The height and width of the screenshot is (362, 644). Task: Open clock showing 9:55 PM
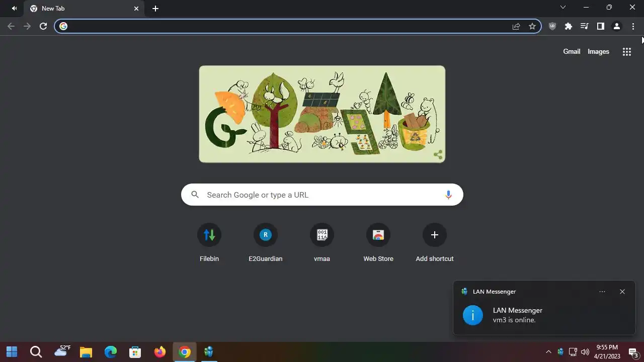tap(607, 352)
